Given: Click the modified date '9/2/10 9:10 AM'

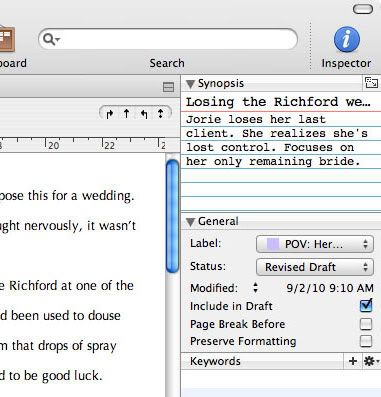Looking at the screenshot, I should click(330, 288).
